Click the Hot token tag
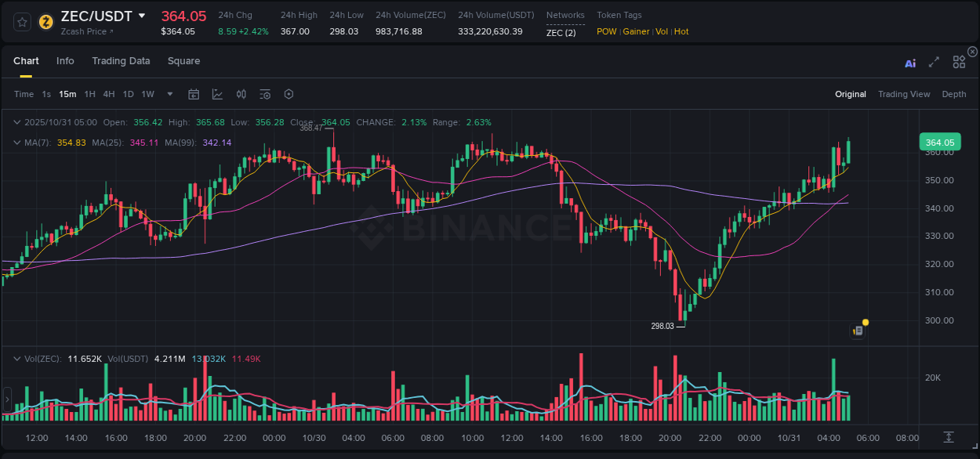Screen dimensions: 980x459 click(681, 31)
